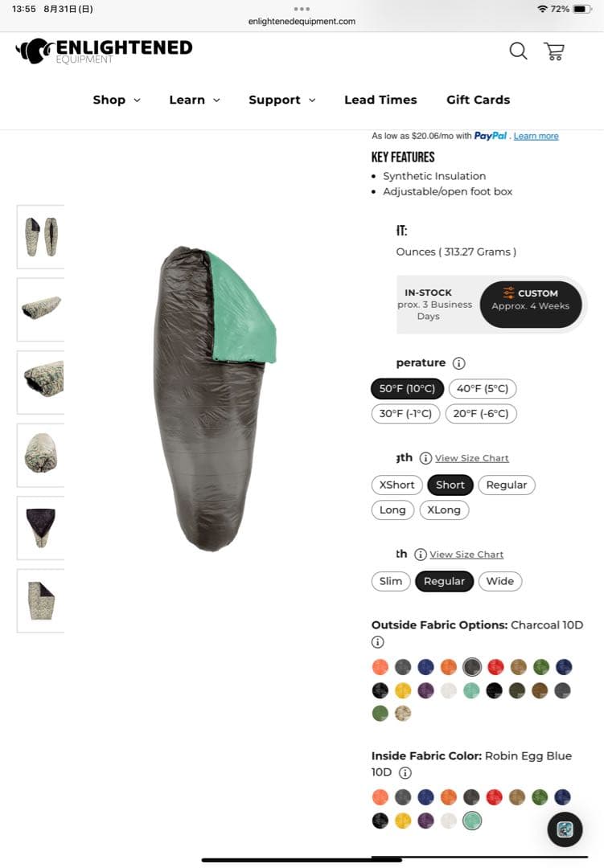Choose the Slim width option
The width and height of the screenshot is (604, 868).
pos(390,580)
